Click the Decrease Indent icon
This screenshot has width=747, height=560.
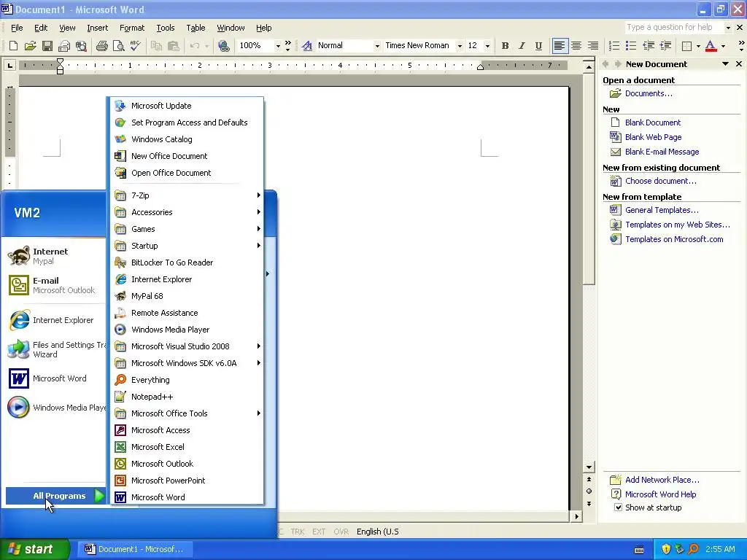coord(649,46)
